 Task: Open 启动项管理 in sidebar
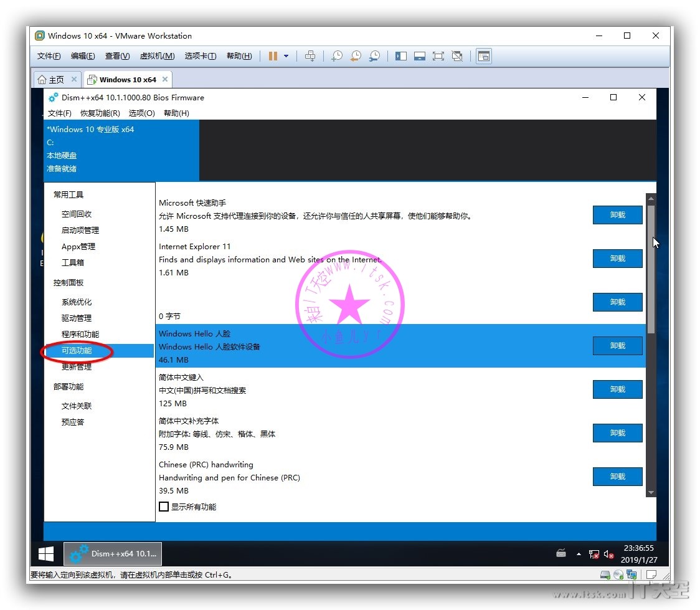pyautogui.click(x=80, y=230)
